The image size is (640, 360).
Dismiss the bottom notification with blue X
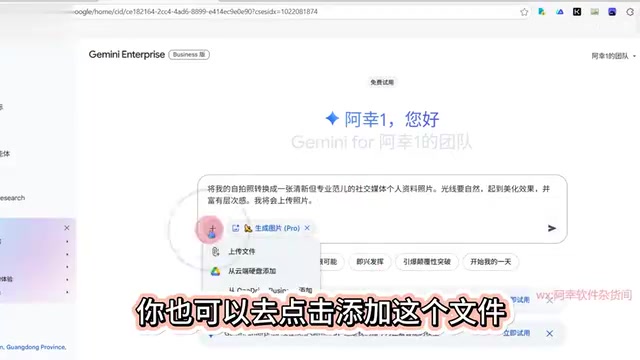550,333
